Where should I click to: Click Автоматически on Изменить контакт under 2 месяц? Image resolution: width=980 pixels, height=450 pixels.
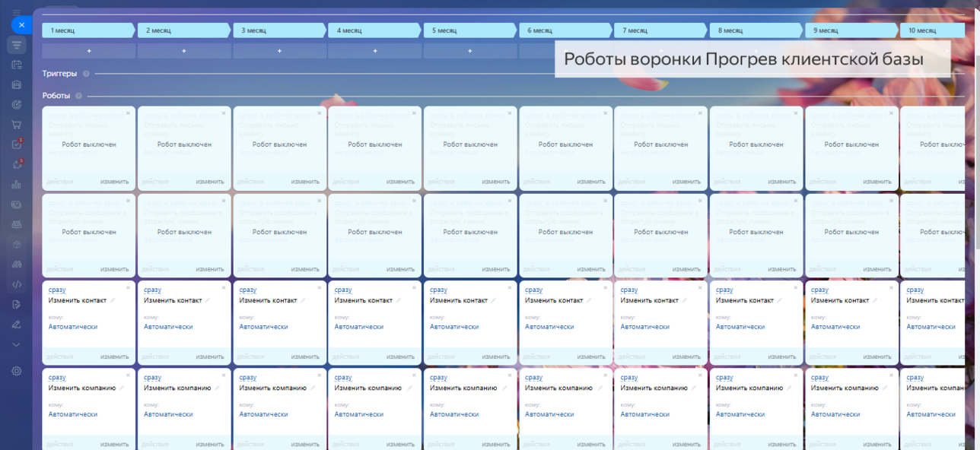pos(168,327)
